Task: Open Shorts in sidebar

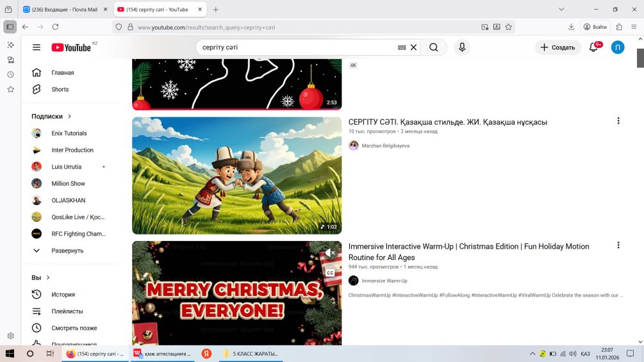Action: pos(70,90)
